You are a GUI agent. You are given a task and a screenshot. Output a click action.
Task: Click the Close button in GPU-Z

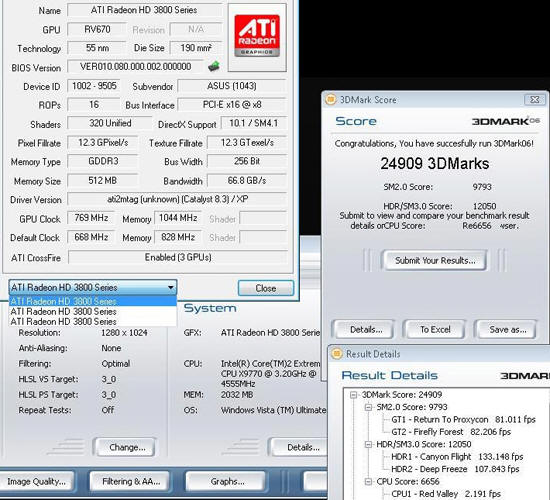[x=266, y=288]
